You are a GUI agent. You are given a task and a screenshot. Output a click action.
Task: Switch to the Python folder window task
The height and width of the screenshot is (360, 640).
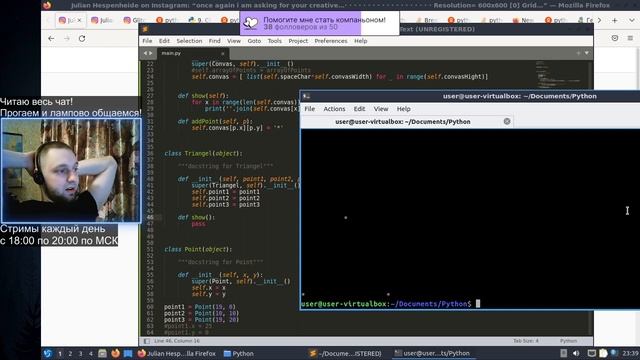coord(239,353)
